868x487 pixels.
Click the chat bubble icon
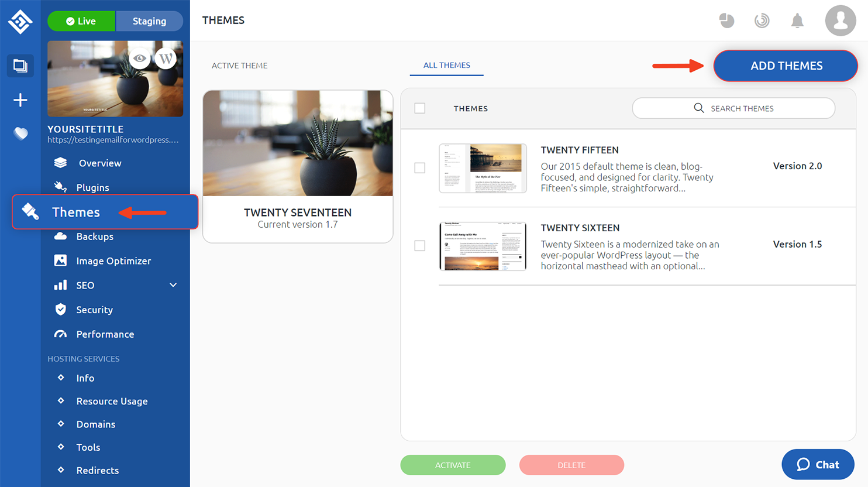pyautogui.click(x=803, y=464)
